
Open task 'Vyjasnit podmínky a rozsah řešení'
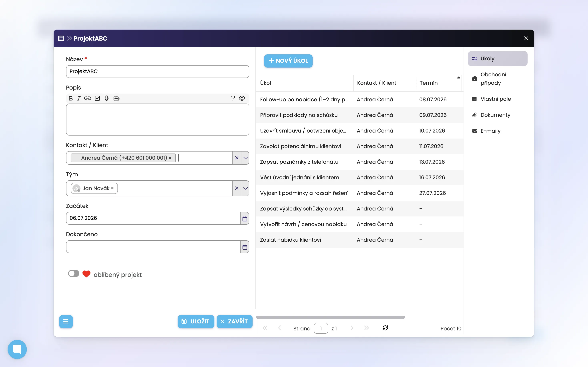coord(304,193)
